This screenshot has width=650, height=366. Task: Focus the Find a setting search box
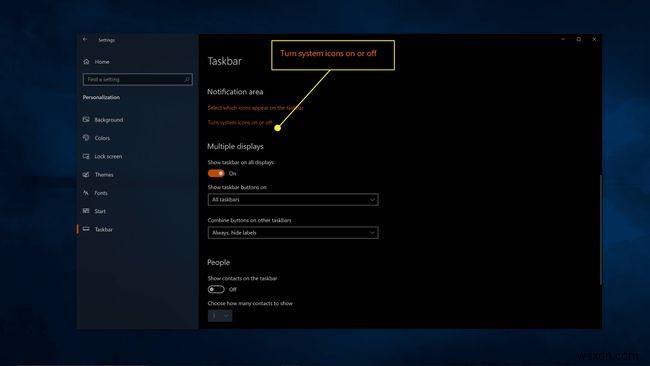[x=138, y=79]
